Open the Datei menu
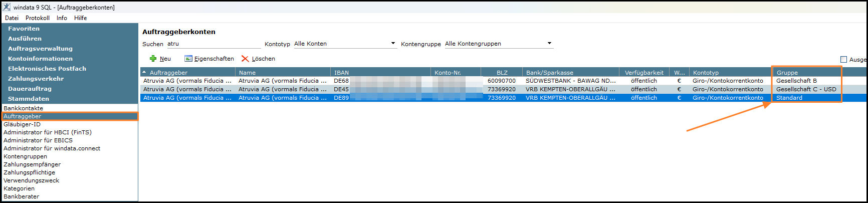The width and height of the screenshot is (868, 203). (x=12, y=18)
